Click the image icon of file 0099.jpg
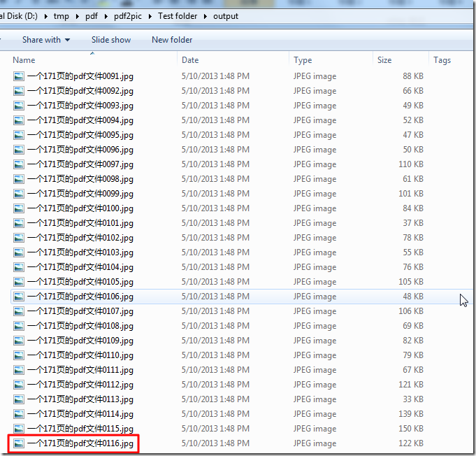Image resolution: width=476 pixels, height=456 pixels. [x=18, y=194]
